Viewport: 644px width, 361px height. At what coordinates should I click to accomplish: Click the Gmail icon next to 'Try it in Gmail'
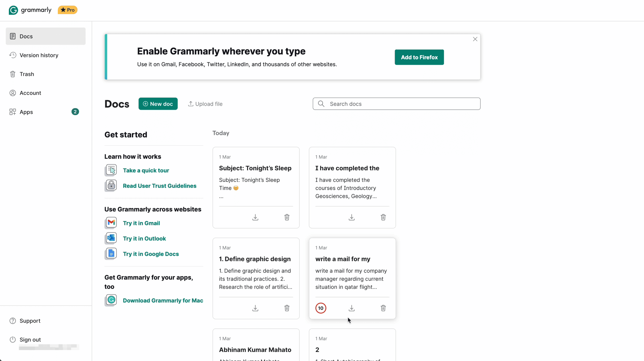pos(111,223)
